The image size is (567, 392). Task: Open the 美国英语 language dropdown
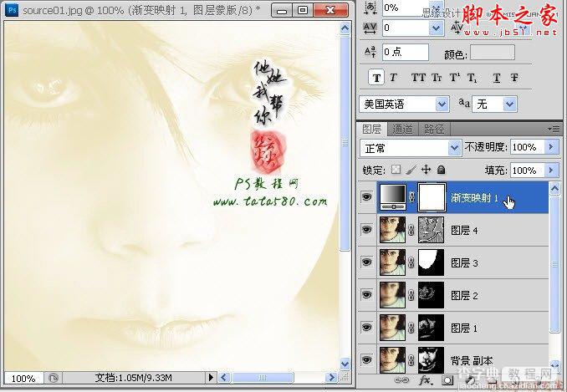click(442, 104)
